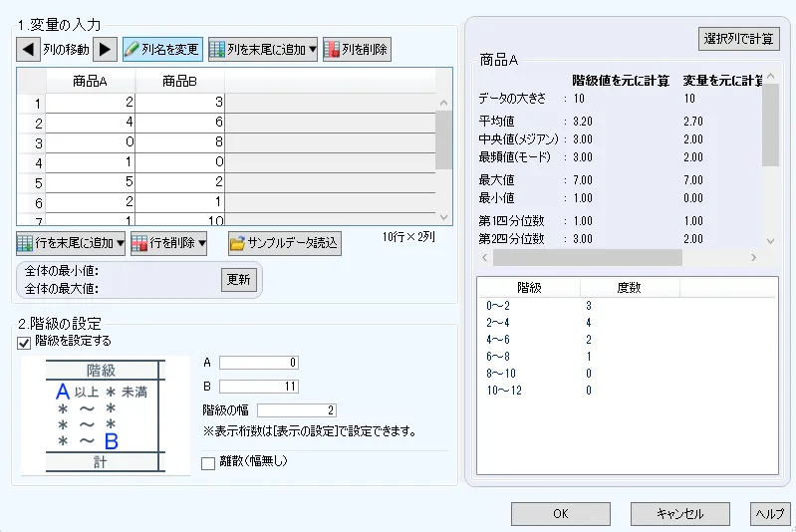Click the statistics horizontal scrollbar thumb
The width and height of the screenshot is (796, 532).
[588, 257]
